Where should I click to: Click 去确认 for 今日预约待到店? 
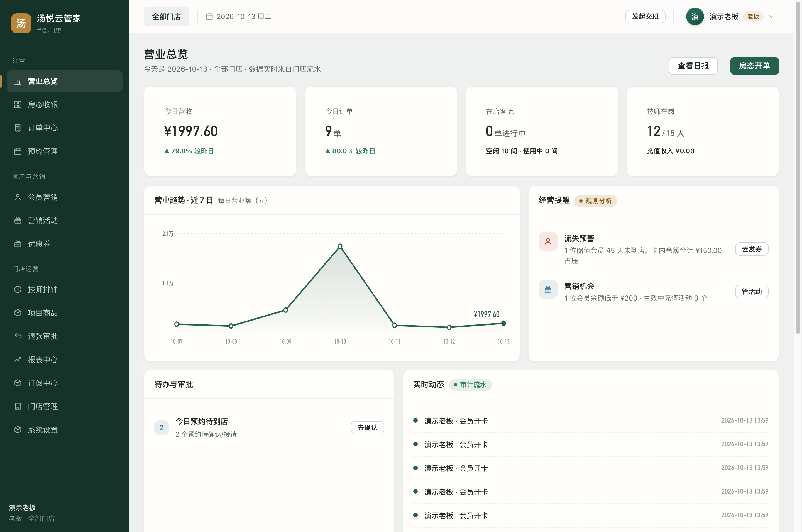(x=367, y=427)
